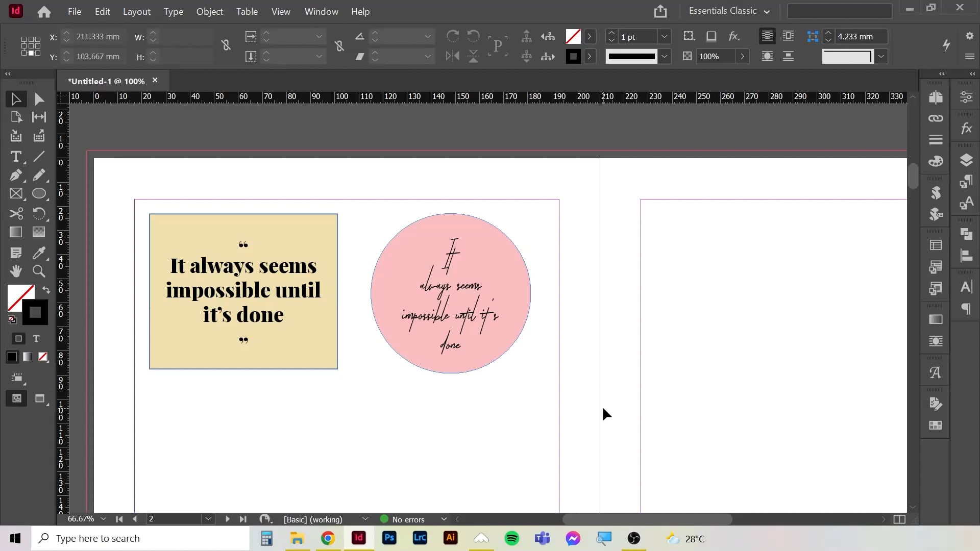
Task: Select the Type tool
Action: click(x=16, y=157)
